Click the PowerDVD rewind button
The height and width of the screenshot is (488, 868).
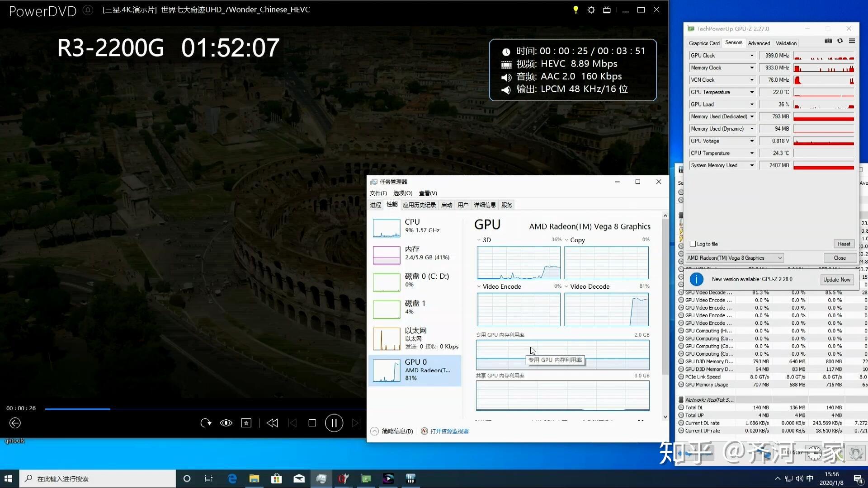coord(272,423)
